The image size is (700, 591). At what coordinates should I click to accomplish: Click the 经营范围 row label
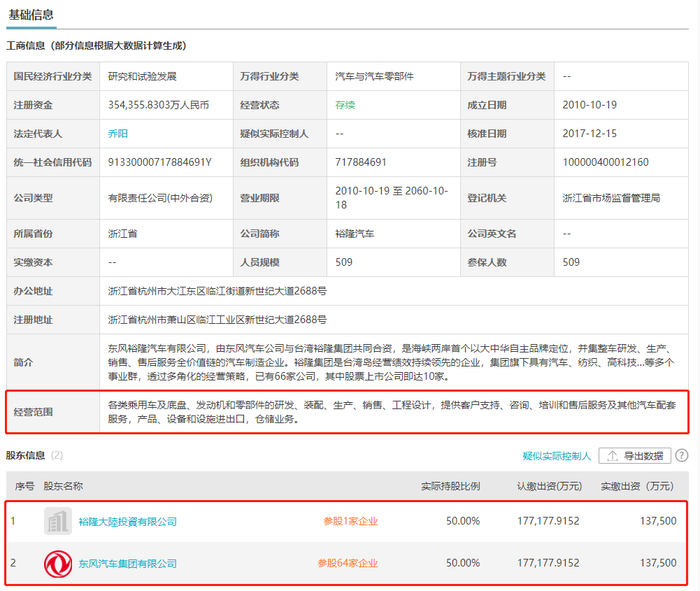[33, 412]
